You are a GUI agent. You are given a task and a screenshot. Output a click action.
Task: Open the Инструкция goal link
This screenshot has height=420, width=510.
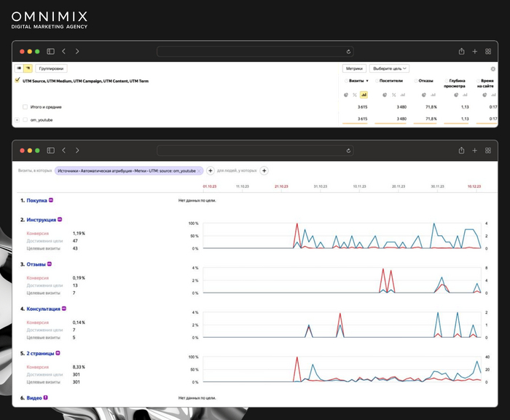click(42, 219)
